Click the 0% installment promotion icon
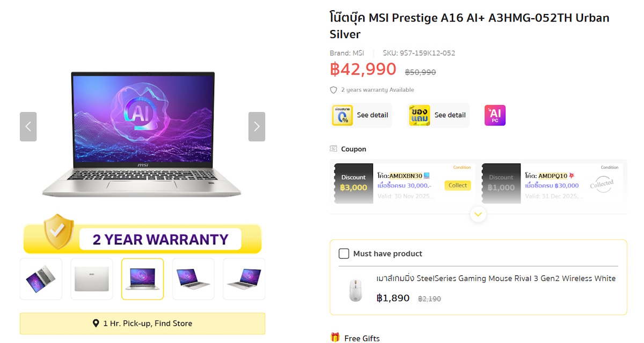Screen dimensions: 644x343 pos(342,115)
